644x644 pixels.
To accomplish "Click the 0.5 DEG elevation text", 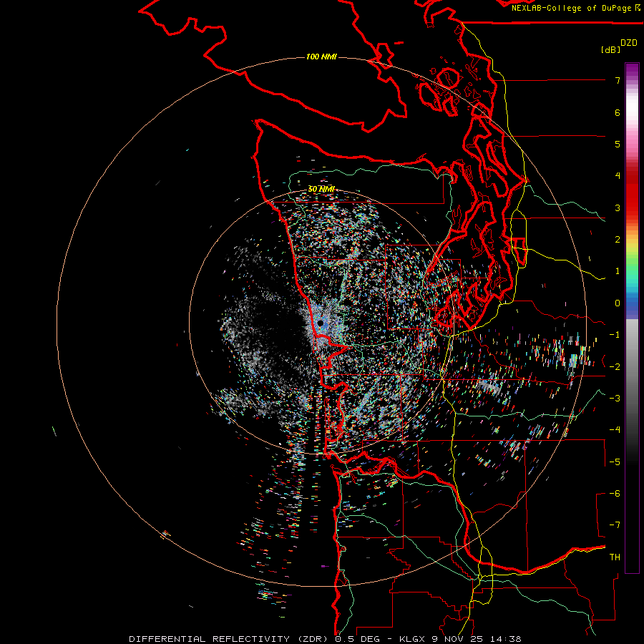I will click(x=358, y=639).
